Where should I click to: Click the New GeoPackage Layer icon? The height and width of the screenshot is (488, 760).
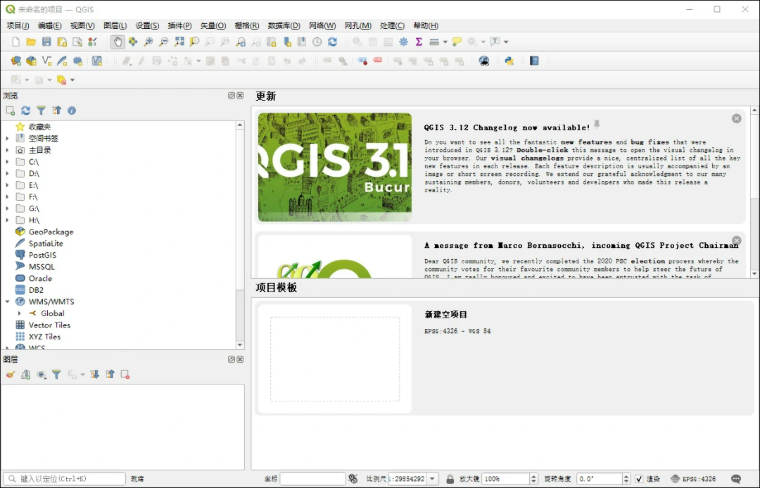(32, 61)
